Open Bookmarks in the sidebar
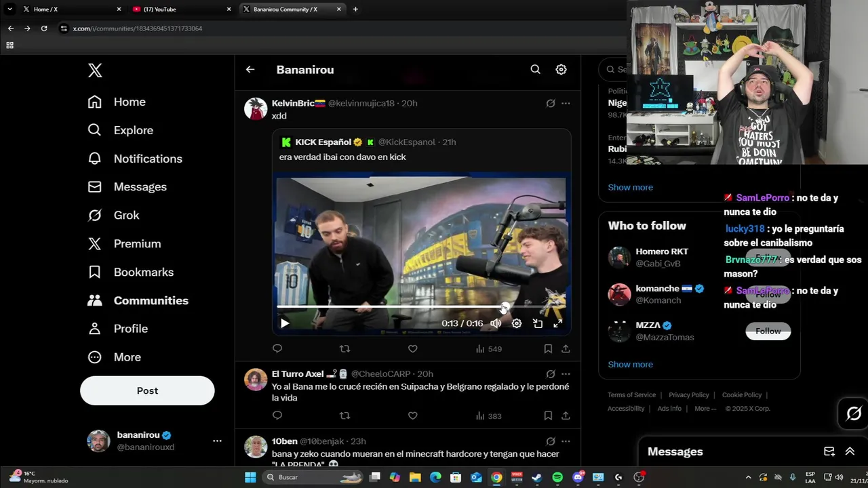 point(131,272)
